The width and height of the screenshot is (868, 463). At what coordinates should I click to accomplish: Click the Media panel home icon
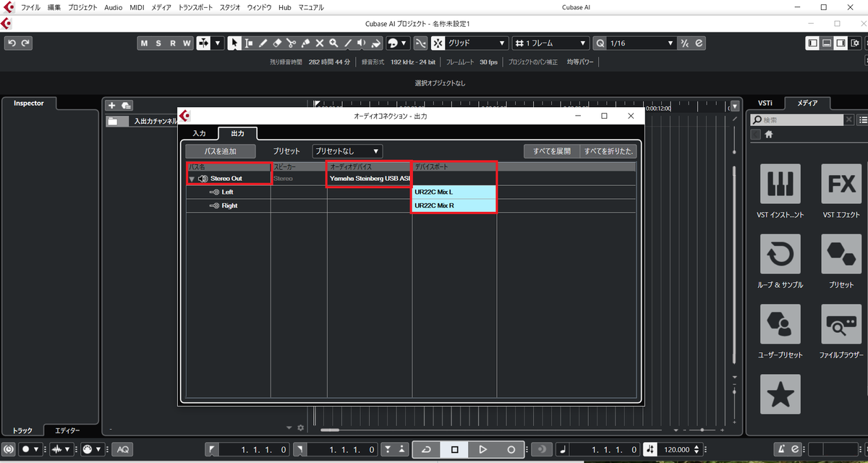click(769, 135)
